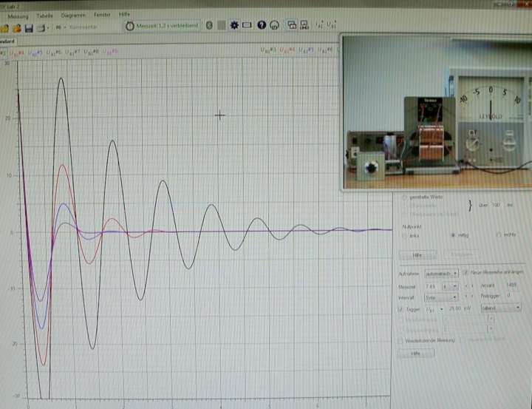The width and height of the screenshot is (532, 409).
Task: Click the Messzeit value field 7.49
Action: coord(432,287)
